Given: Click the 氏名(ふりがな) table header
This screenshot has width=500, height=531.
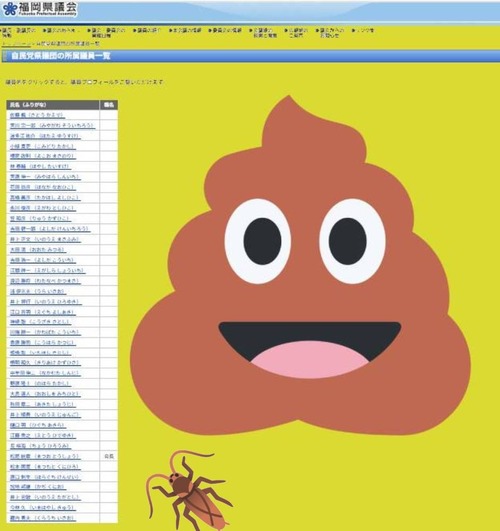Looking at the screenshot, I should click(x=53, y=105).
